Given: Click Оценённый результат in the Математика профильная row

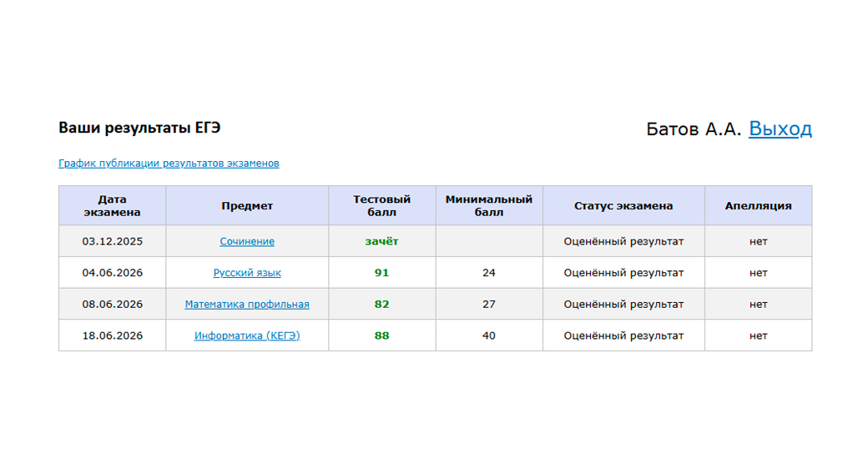Looking at the screenshot, I should pyautogui.click(x=623, y=305).
